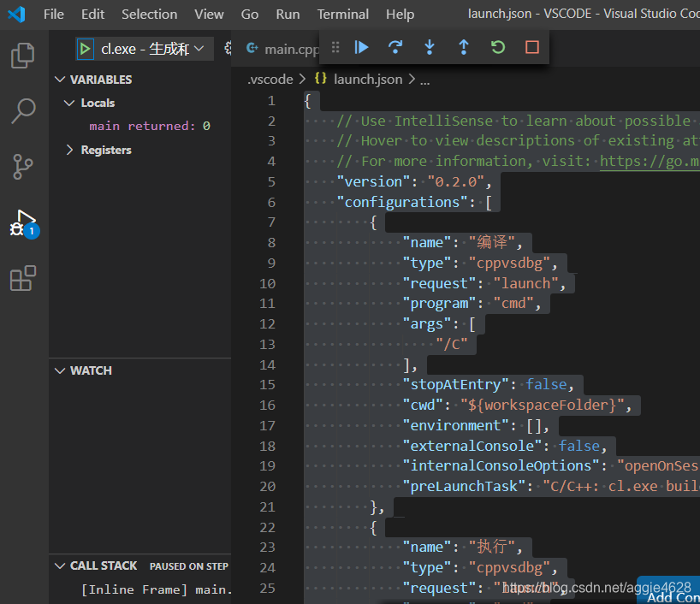
Task: Click the "internalConsoleOptions" key
Action: [501, 466]
